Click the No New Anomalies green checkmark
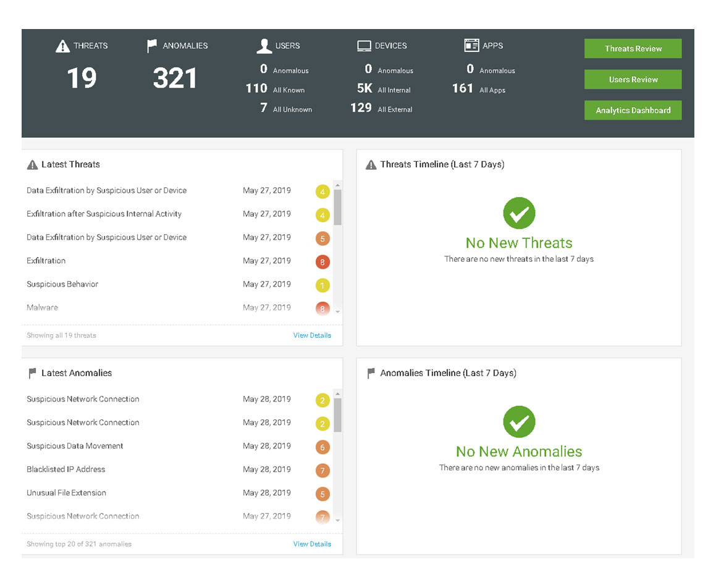716x588 pixels. coord(519,422)
